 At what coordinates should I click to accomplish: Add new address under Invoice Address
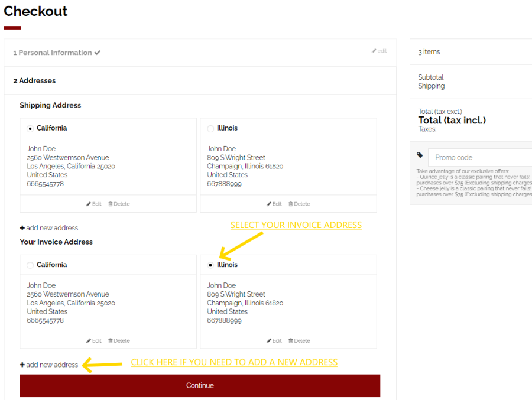[49, 365]
